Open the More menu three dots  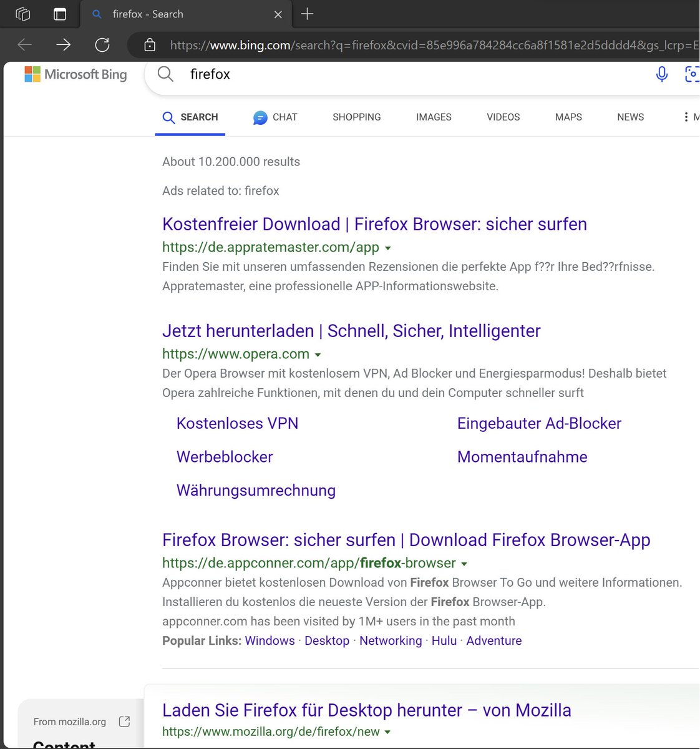[x=686, y=117]
